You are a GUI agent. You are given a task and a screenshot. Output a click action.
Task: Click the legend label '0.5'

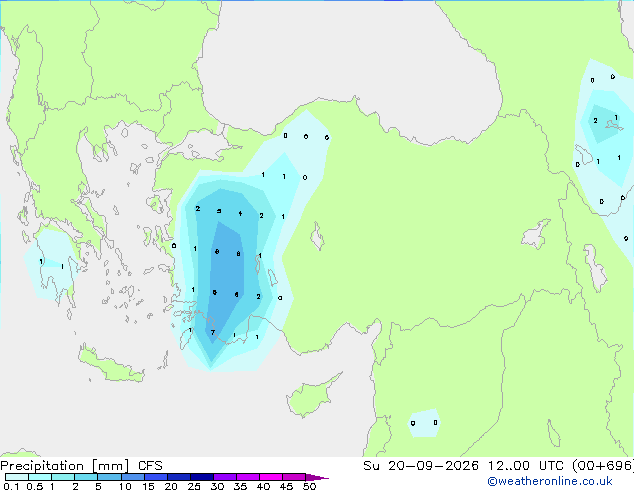[35, 486]
